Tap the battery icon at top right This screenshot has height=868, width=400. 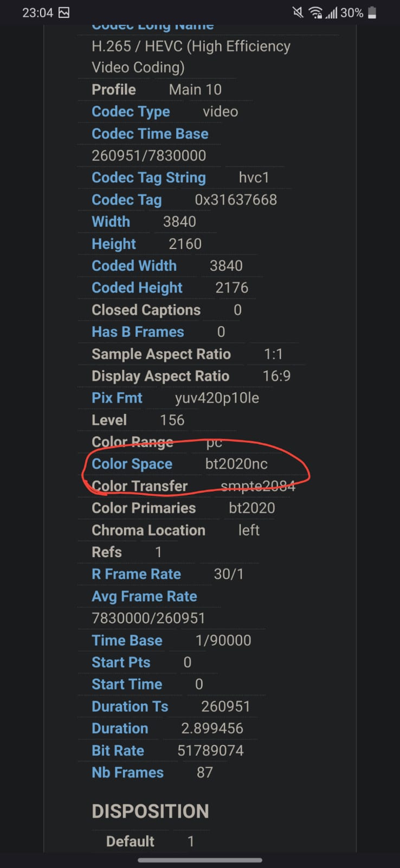pyautogui.click(x=372, y=12)
